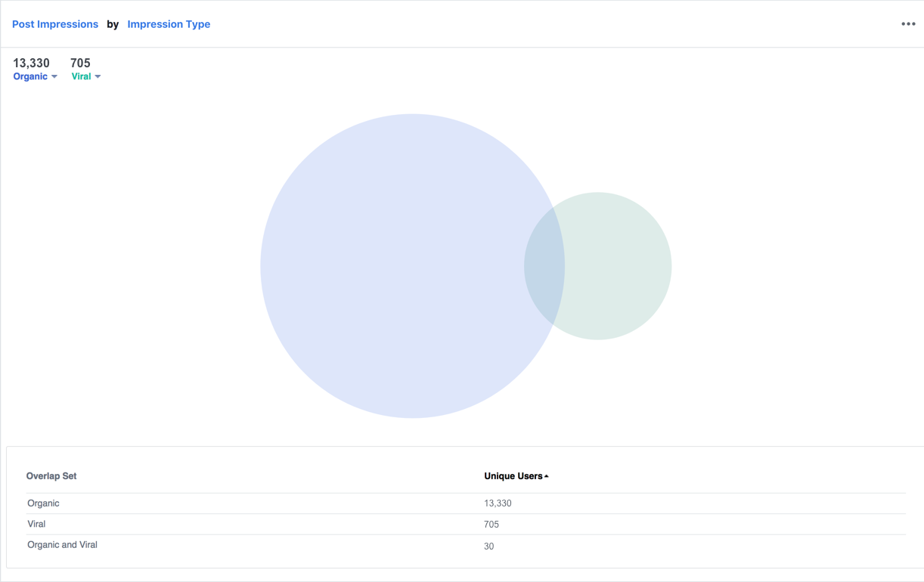Image resolution: width=924 pixels, height=582 pixels.
Task: Expand the Viral metric dropdown
Action: click(97, 76)
